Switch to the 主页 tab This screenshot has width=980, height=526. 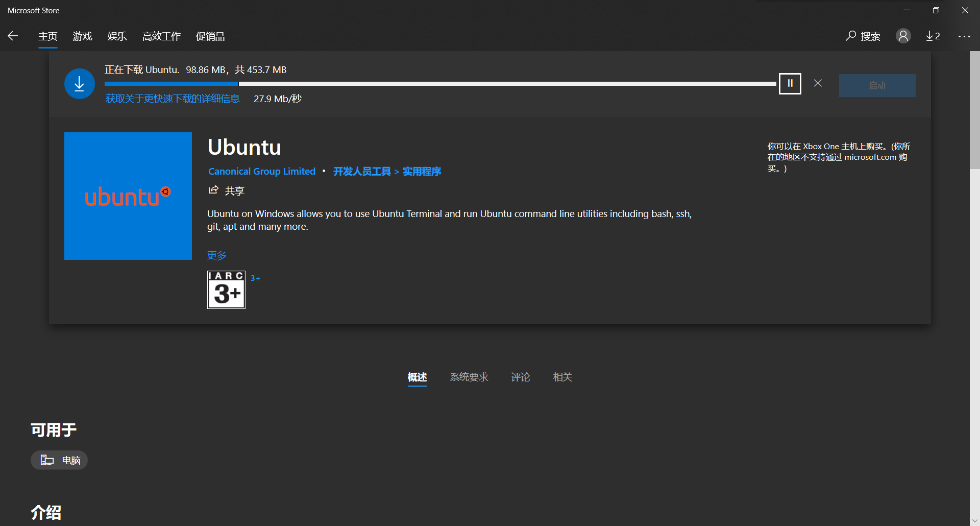48,36
